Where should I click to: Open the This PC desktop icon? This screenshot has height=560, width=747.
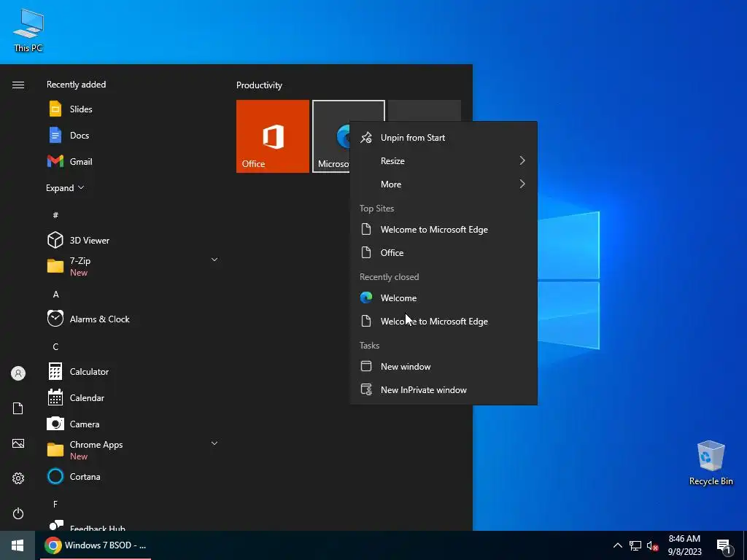click(28, 31)
